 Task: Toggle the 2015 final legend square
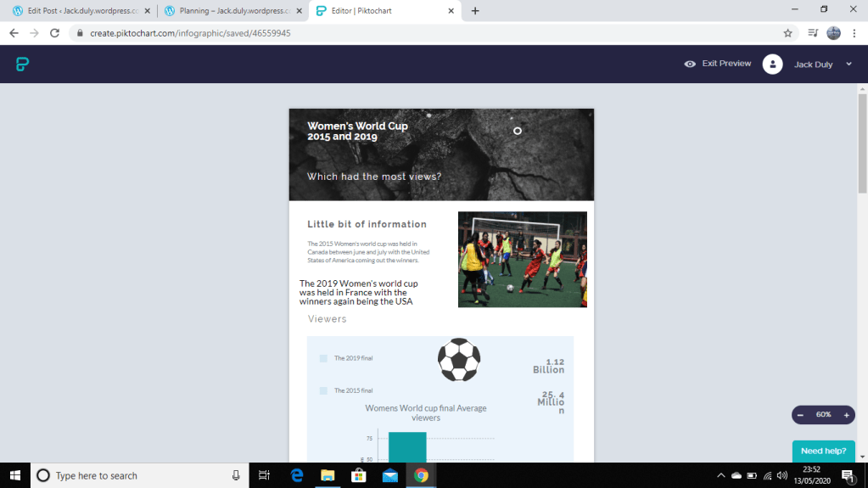click(323, 390)
